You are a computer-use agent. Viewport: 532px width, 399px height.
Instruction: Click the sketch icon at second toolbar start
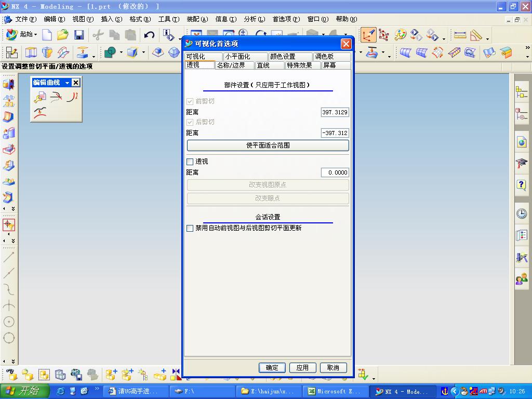11,52
